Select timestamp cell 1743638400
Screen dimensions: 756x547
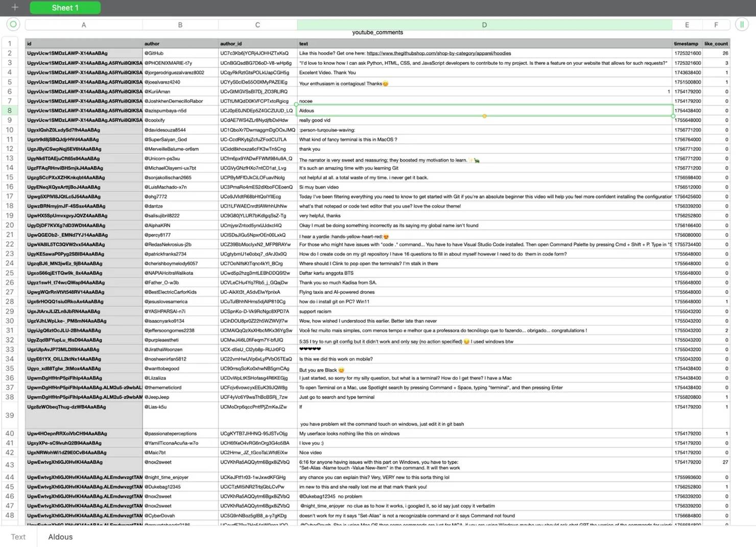point(687,73)
